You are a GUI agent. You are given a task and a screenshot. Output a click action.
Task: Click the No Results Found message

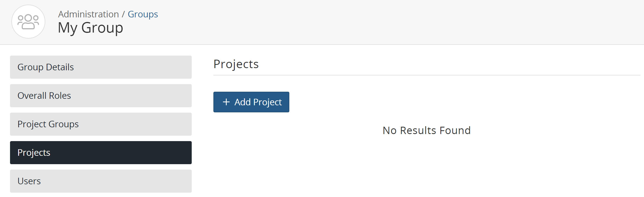(427, 131)
